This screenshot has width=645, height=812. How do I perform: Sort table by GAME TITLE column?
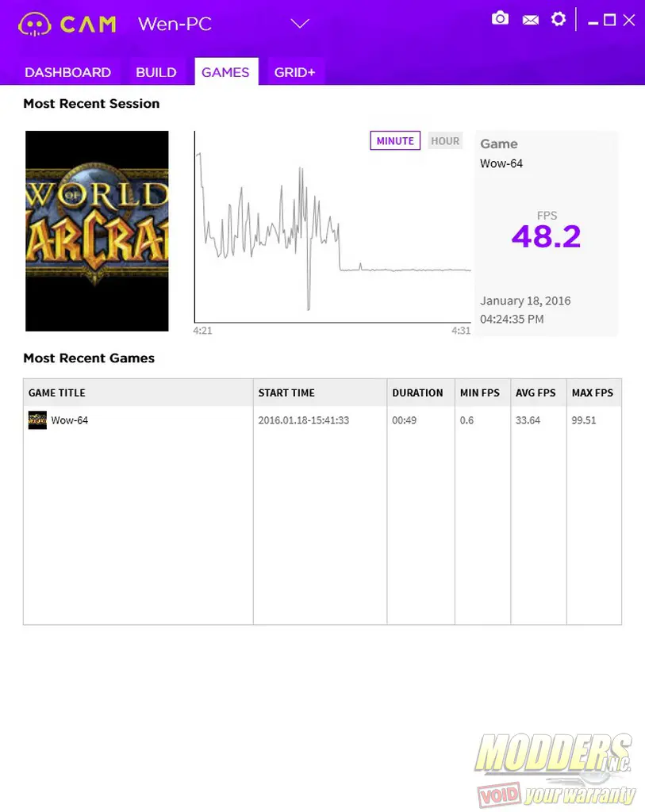(x=57, y=393)
